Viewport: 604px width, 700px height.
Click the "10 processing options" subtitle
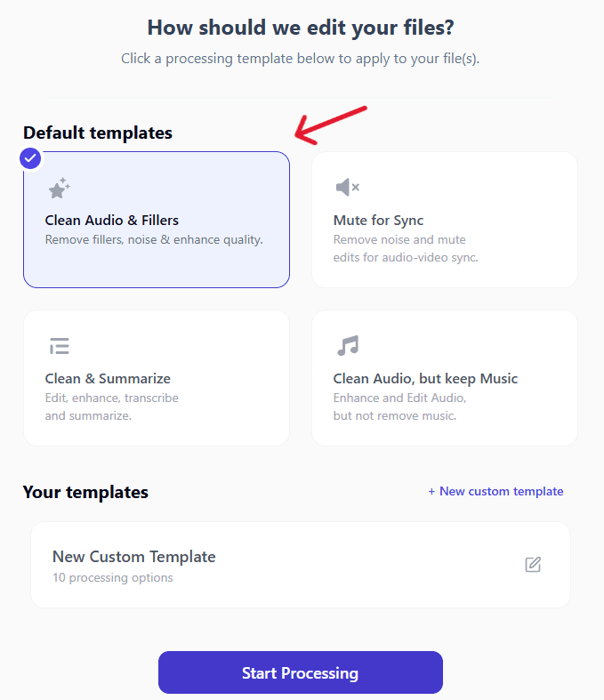112,577
